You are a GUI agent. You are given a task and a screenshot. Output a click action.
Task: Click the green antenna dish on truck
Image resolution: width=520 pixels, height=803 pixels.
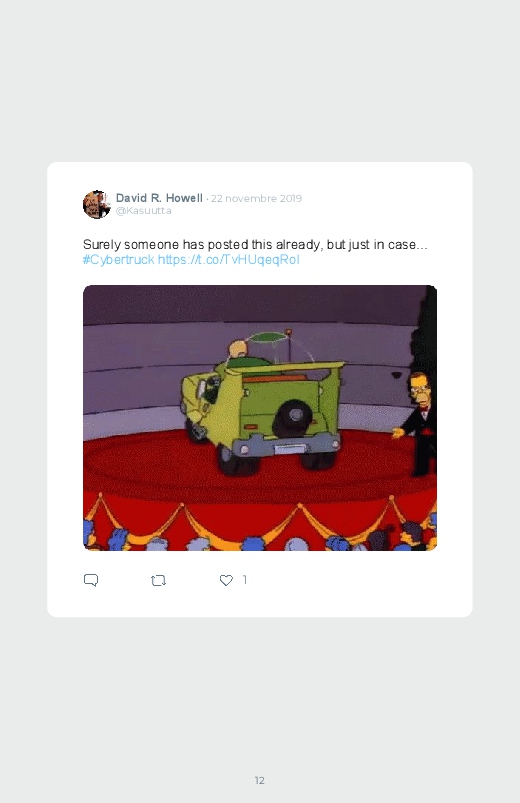pos(266,337)
